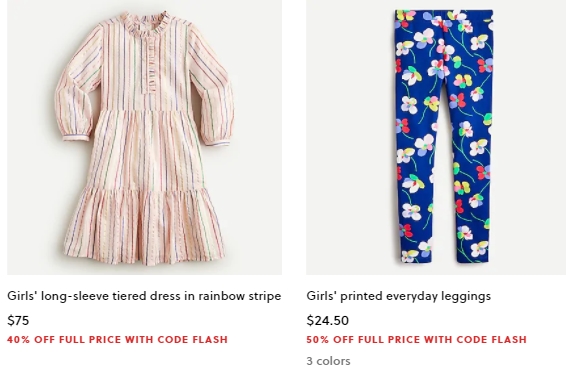
Task: Click "40%" in the dress discount line
Action: click(19, 340)
